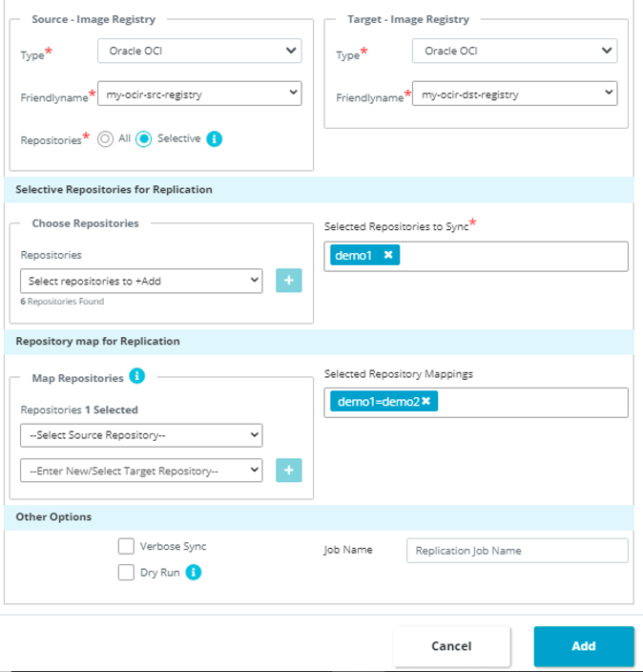Click the plus button to add repository mapping
The image size is (643, 672).
(x=289, y=470)
